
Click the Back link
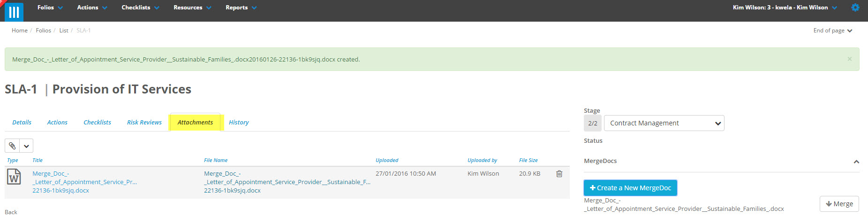pyautogui.click(x=11, y=212)
